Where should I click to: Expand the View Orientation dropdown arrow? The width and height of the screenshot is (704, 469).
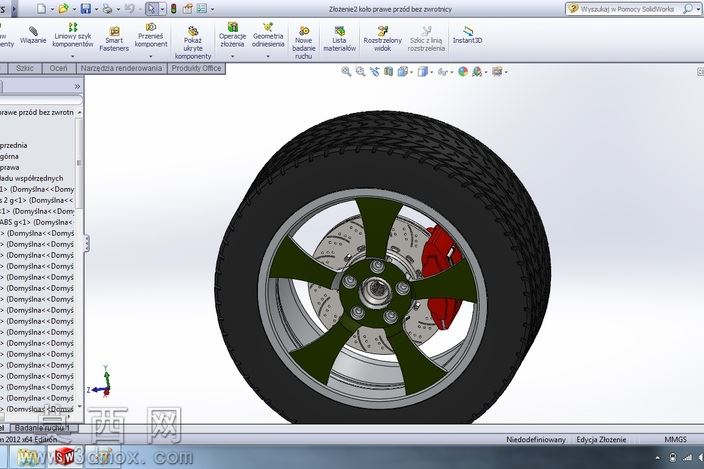pyautogui.click(x=411, y=72)
